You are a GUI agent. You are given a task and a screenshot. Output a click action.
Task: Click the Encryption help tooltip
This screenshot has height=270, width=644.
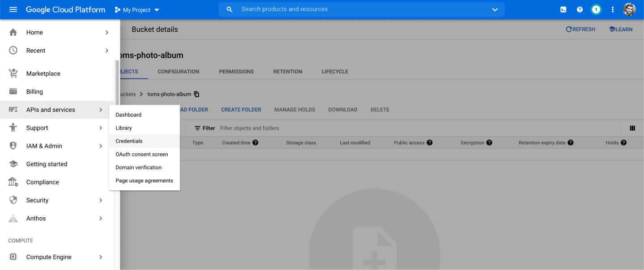(489, 142)
